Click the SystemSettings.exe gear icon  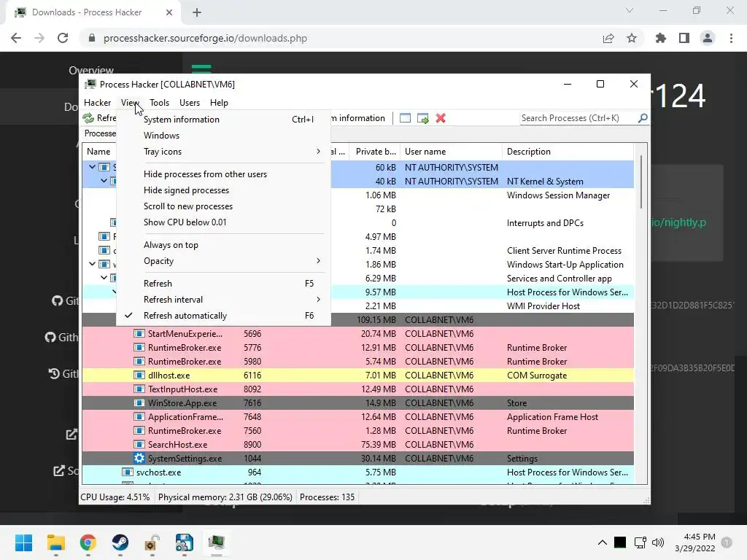[139, 458]
